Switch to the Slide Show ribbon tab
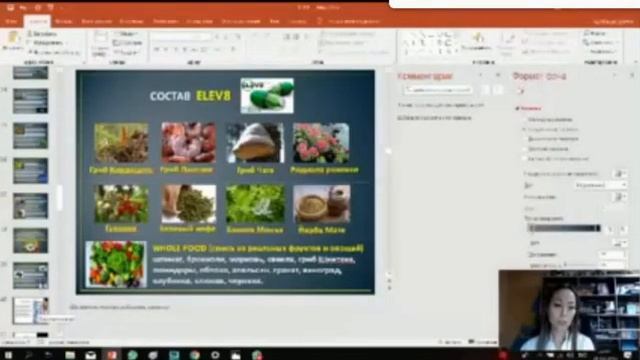 tap(200, 21)
